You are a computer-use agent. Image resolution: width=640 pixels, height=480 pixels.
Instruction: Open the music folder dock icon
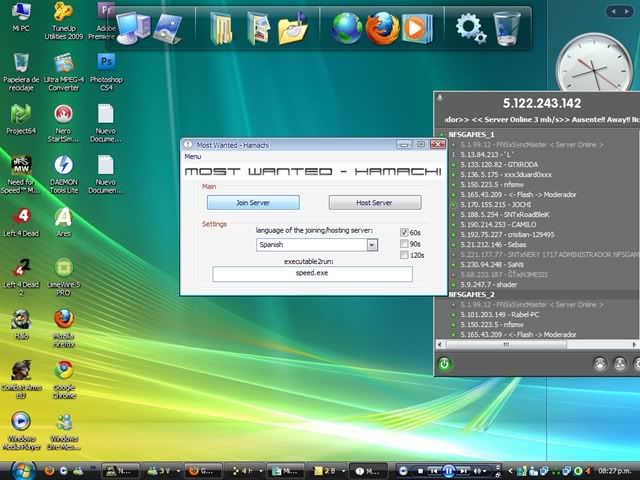pyautogui.click(x=293, y=29)
